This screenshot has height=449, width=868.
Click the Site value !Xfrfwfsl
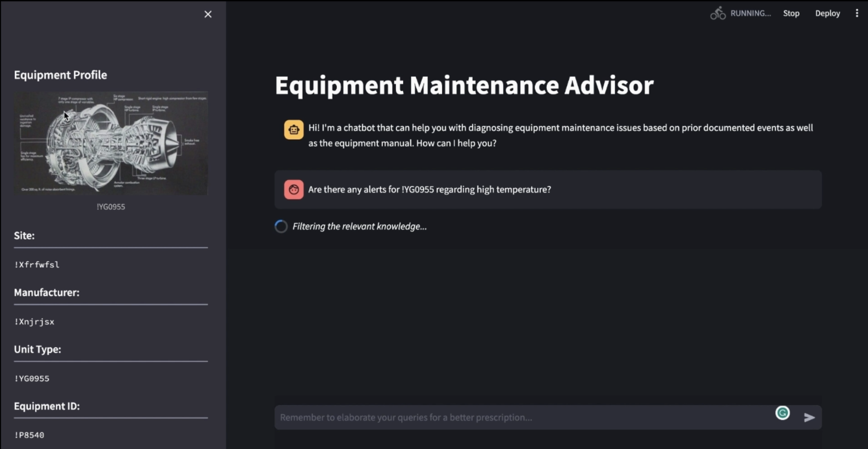click(x=37, y=265)
